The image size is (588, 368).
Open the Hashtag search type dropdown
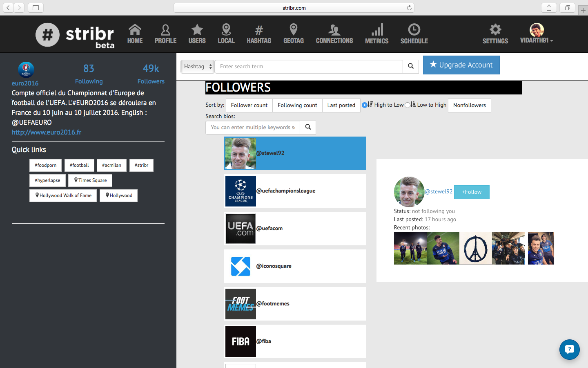coord(198,66)
